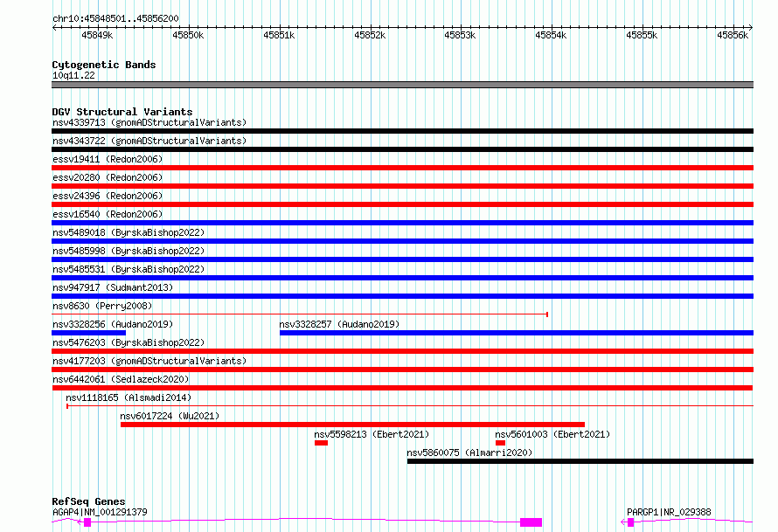The height and width of the screenshot is (532, 778).
Task: Click the red bar for nsv4177203
Action: (x=402, y=370)
